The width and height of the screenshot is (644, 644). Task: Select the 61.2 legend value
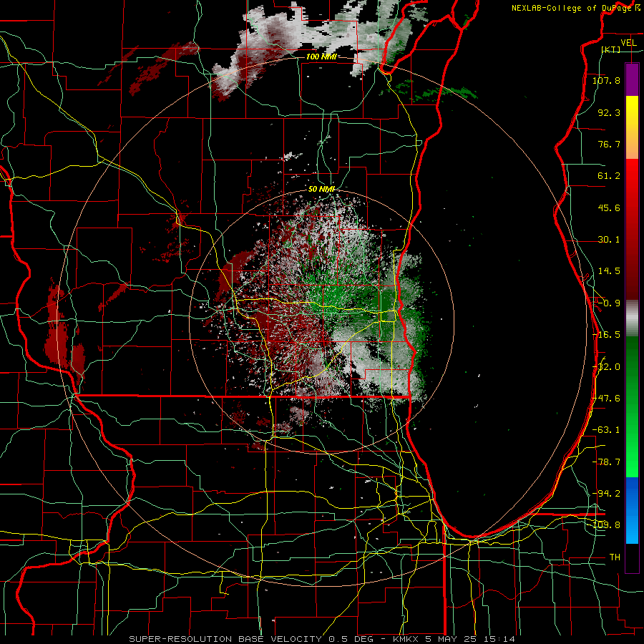point(609,176)
